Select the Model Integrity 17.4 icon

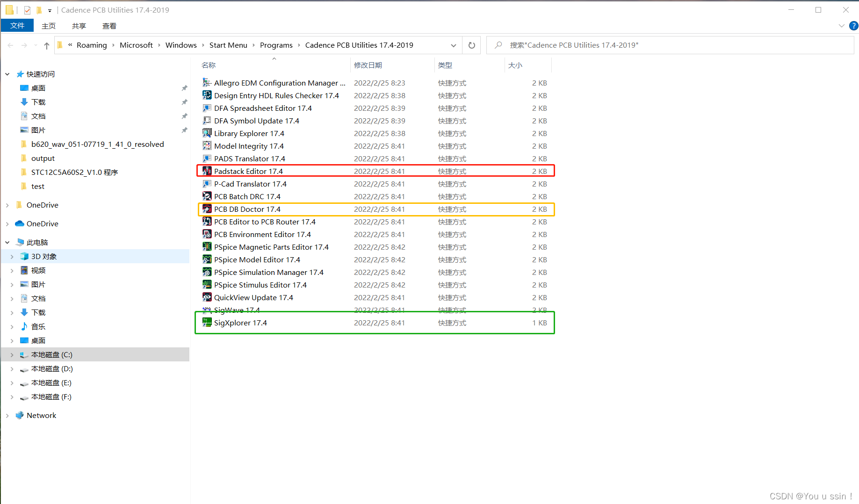coord(207,146)
